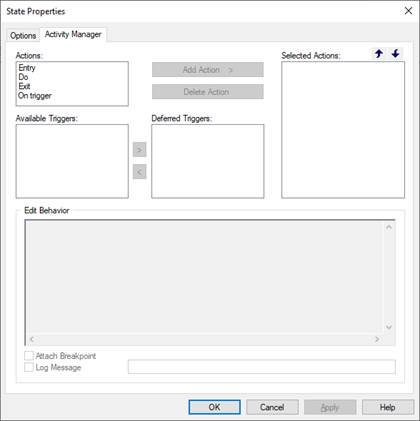The height and width of the screenshot is (421, 420).
Task: Click the Log Message text field
Action: pyautogui.click(x=262, y=367)
